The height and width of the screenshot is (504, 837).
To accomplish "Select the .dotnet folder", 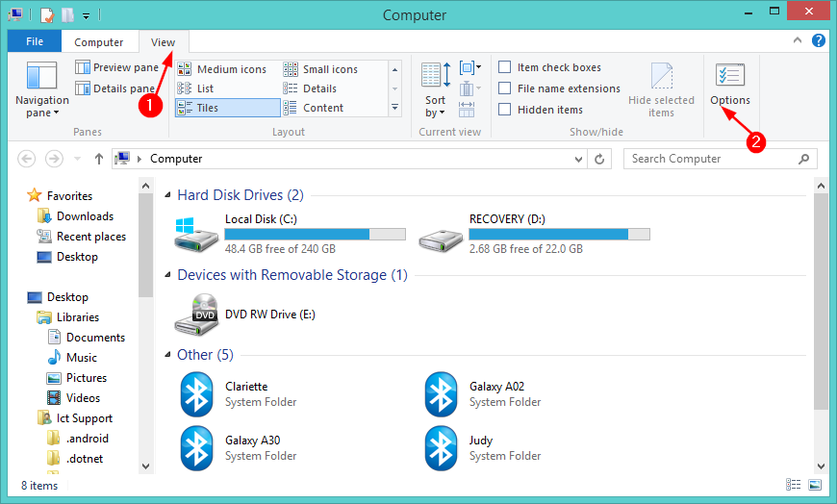I will [x=75, y=458].
